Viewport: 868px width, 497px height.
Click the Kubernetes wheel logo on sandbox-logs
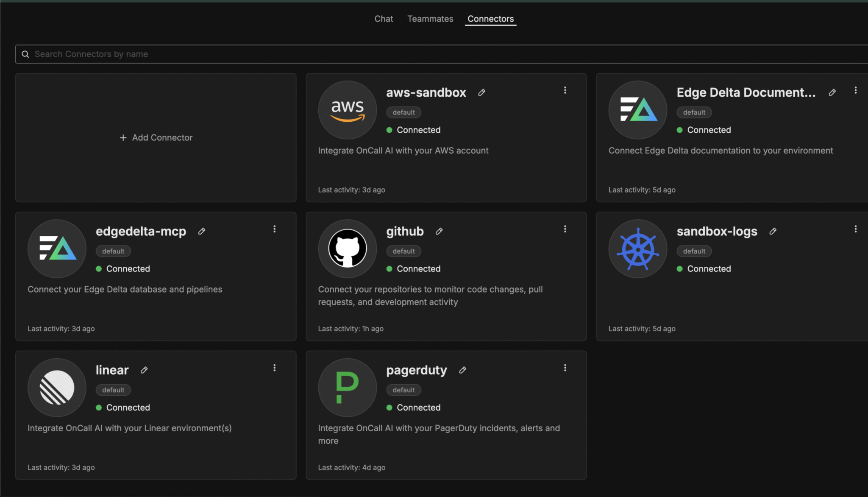638,248
